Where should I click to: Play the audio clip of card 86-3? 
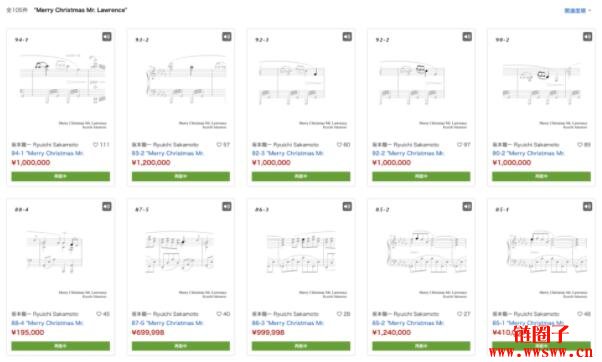pyautogui.click(x=347, y=207)
